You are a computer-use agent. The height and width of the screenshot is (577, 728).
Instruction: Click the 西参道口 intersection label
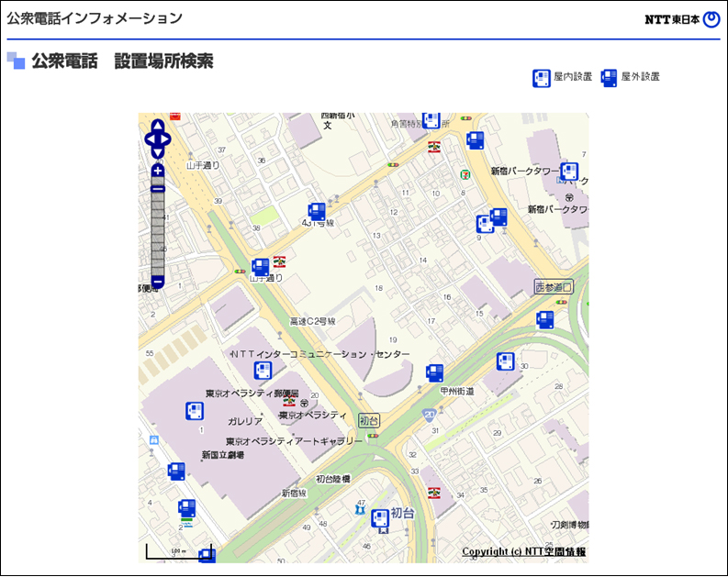point(554,287)
